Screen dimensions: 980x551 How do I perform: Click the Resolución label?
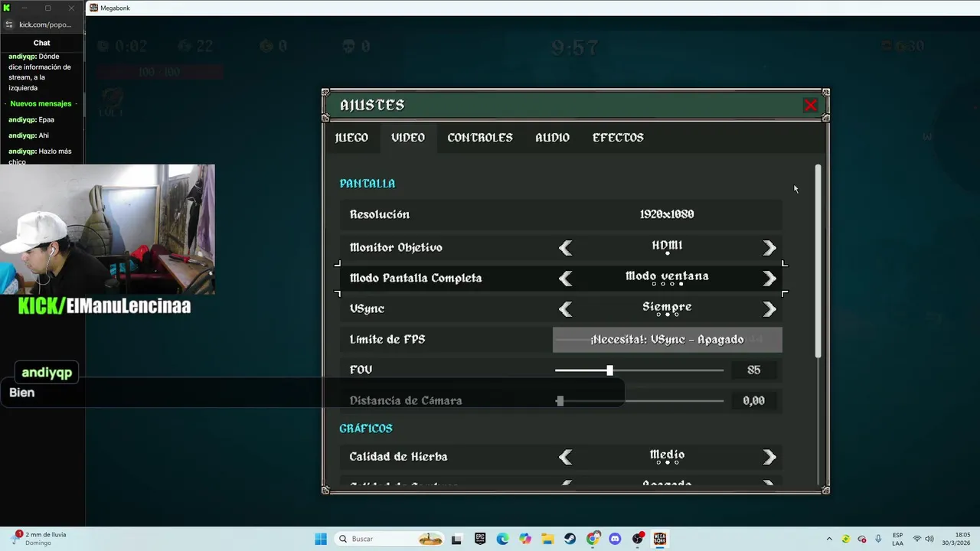pyautogui.click(x=380, y=214)
